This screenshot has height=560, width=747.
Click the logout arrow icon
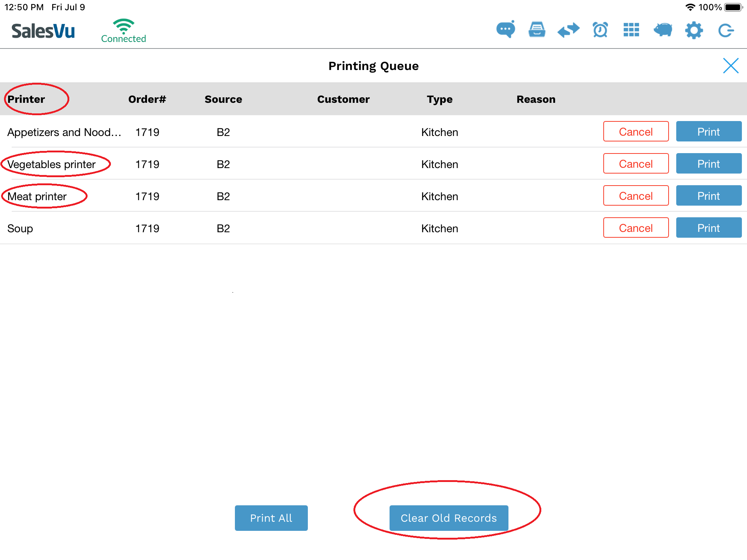(725, 30)
